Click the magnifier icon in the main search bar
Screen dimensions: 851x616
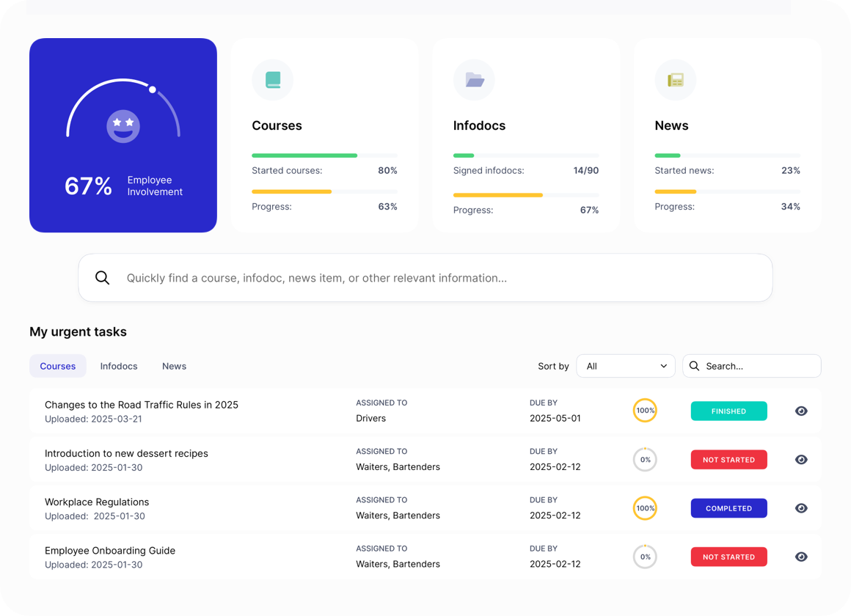(103, 278)
